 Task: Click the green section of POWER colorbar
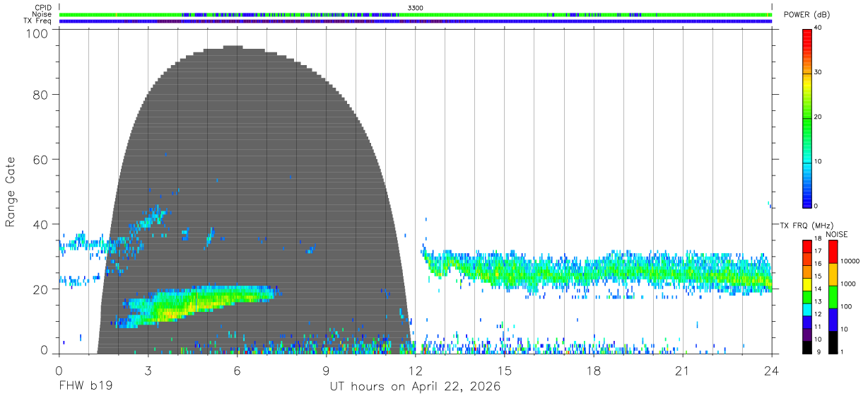(x=807, y=120)
